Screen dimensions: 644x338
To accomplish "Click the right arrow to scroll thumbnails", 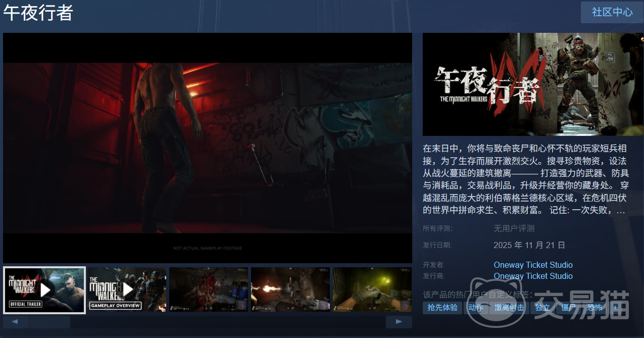I will pyautogui.click(x=399, y=321).
